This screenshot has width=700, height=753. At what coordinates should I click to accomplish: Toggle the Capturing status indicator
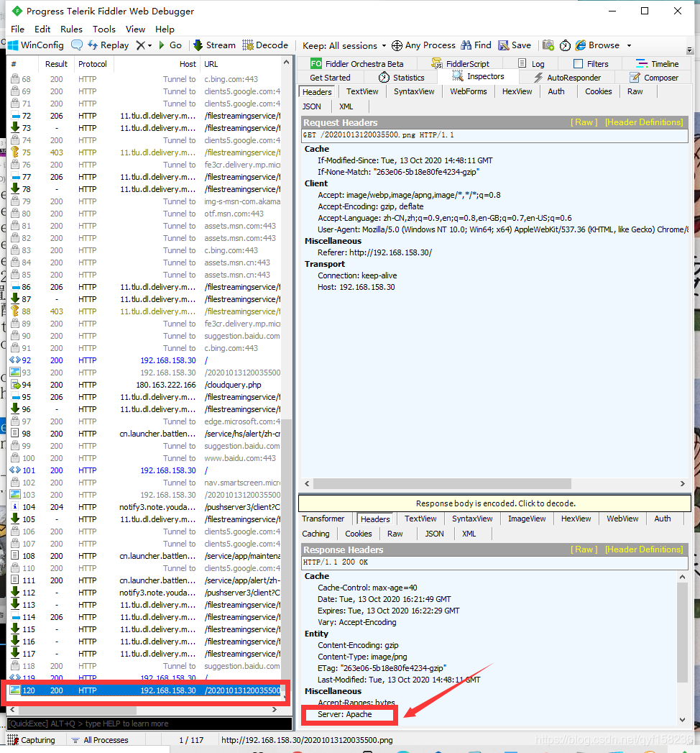[x=31, y=740]
